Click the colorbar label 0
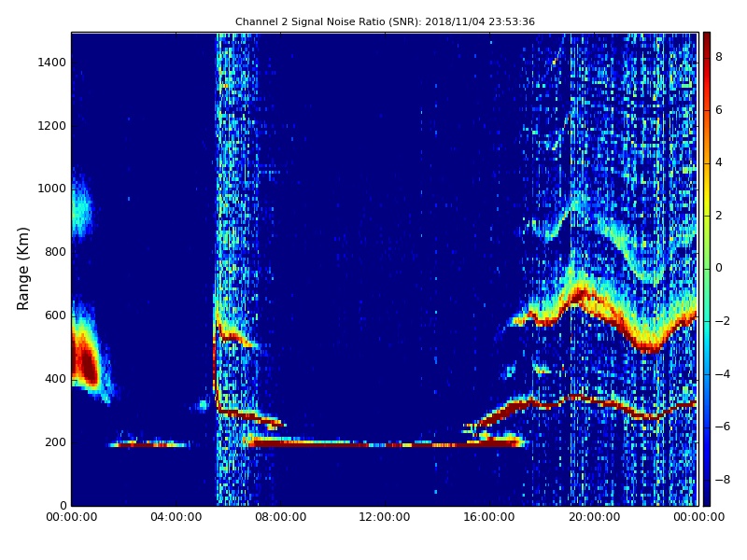 click(x=719, y=268)
